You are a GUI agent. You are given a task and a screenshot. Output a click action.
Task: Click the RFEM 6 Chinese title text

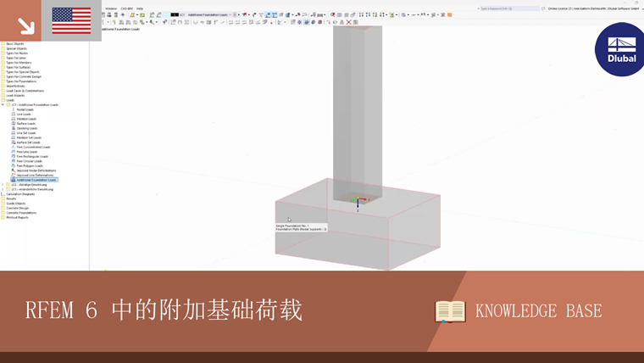coord(164,310)
